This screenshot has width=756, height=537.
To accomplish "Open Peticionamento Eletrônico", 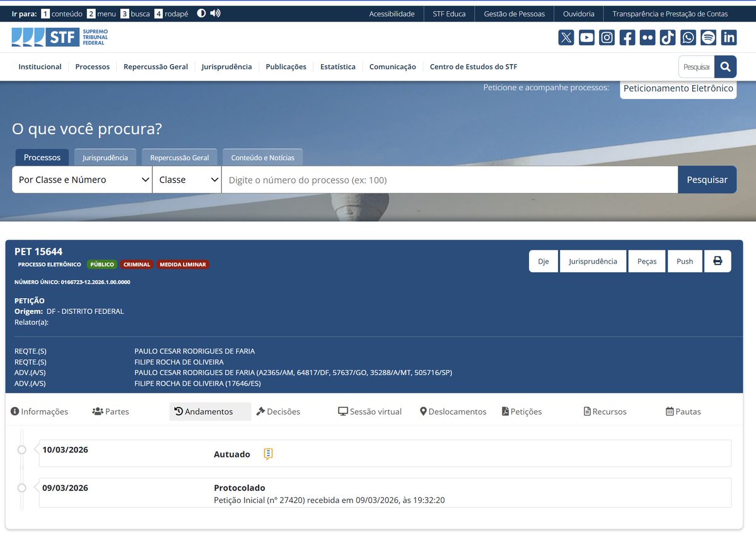I will (678, 89).
